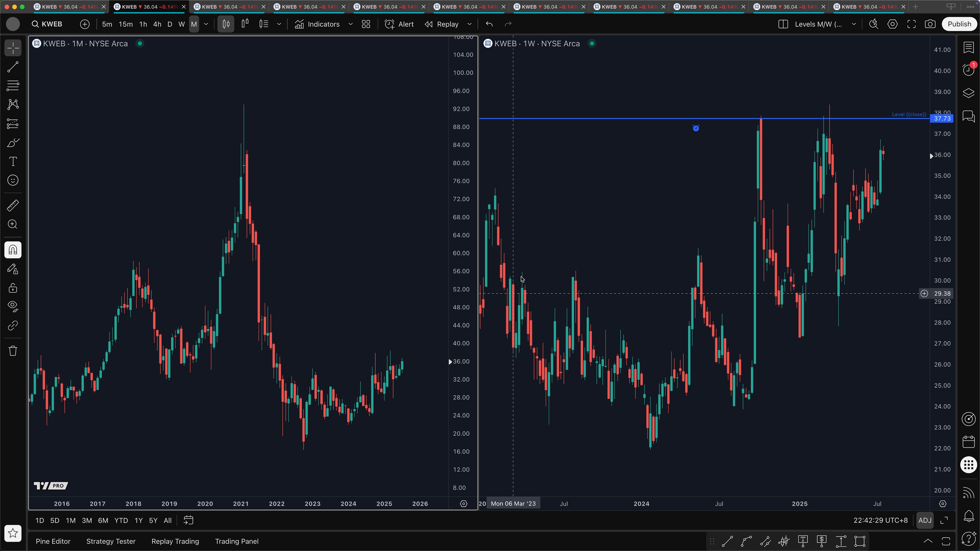980x551 pixels.
Task: Activate the zoom in tool
Action: (x=13, y=224)
